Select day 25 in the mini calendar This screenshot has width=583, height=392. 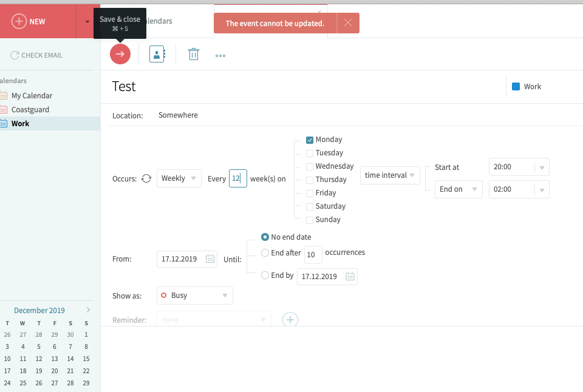pos(23,383)
